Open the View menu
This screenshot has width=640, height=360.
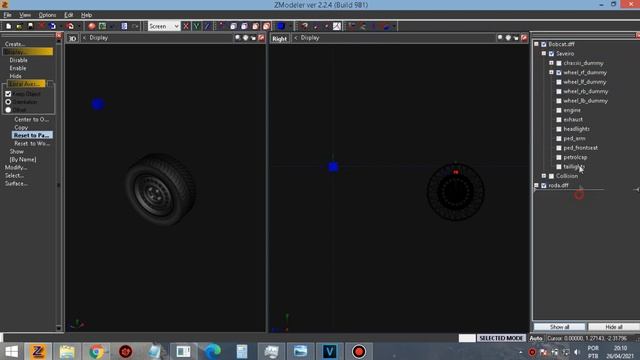point(25,15)
